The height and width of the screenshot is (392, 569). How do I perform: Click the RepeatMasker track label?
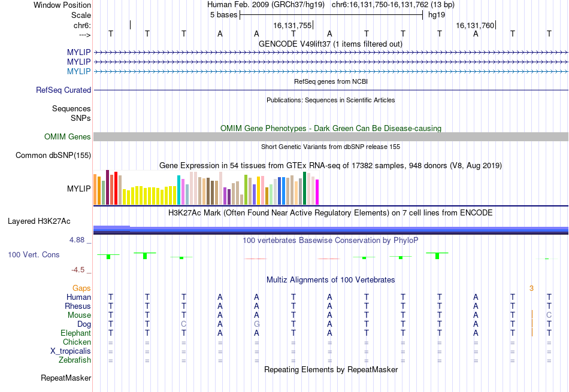(x=66, y=378)
